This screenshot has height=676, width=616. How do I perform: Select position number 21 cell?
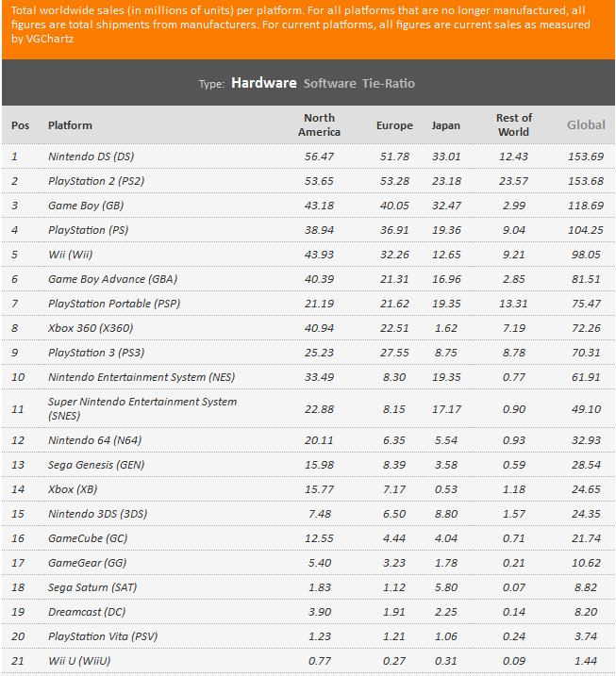(18, 662)
